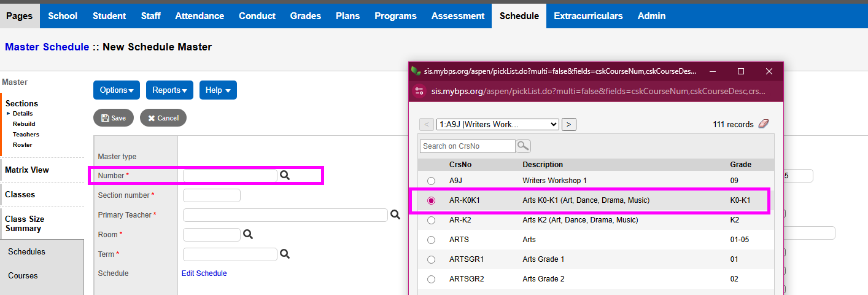
Task: Click the CrsNo search magnifier button
Action: click(523, 146)
